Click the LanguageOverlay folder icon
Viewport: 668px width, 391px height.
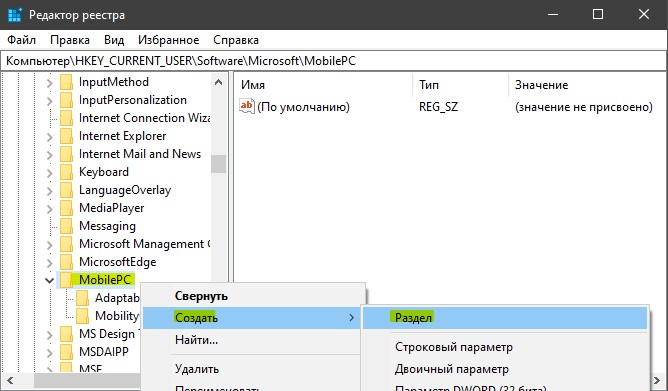pyautogui.click(x=66, y=190)
